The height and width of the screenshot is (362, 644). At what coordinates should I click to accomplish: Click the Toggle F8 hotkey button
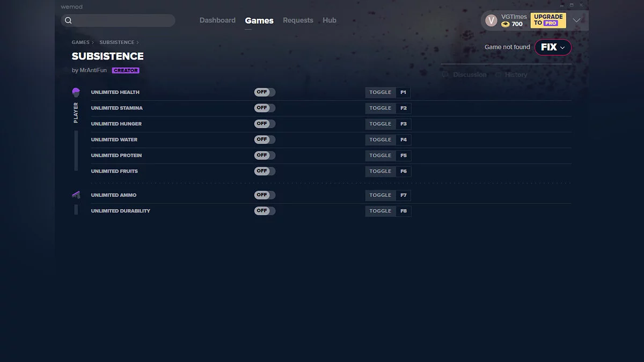388,211
